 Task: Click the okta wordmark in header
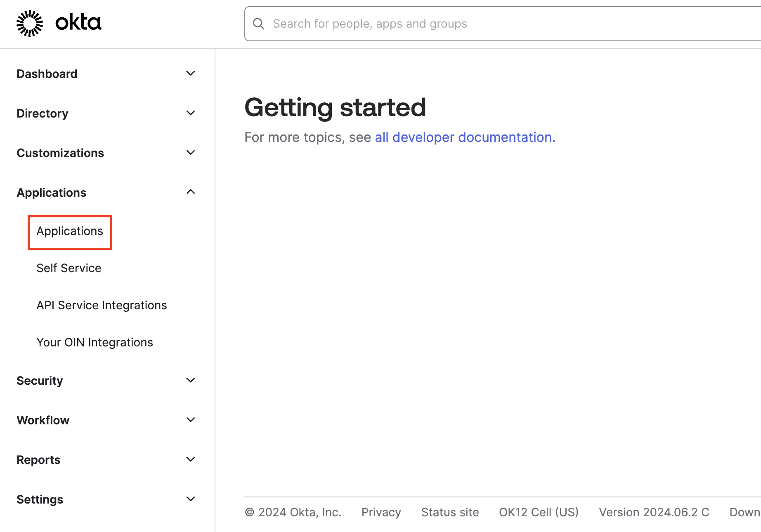pos(78,23)
